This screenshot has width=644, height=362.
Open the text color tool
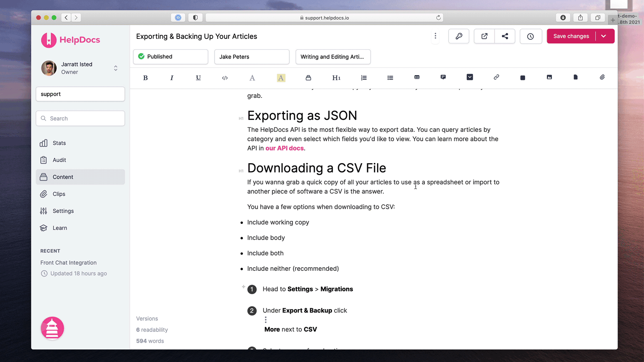point(252,78)
